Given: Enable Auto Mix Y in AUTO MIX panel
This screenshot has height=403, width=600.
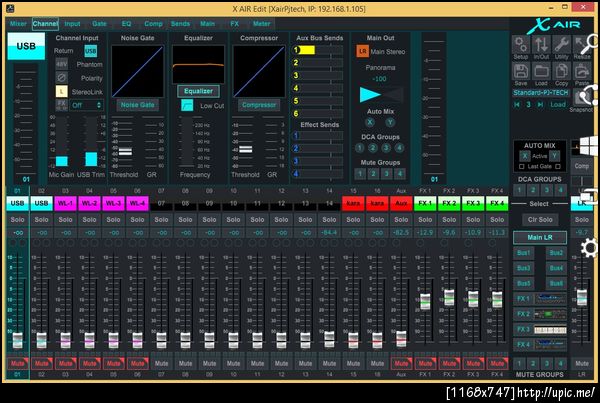Looking at the screenshot, I should 554,156.
